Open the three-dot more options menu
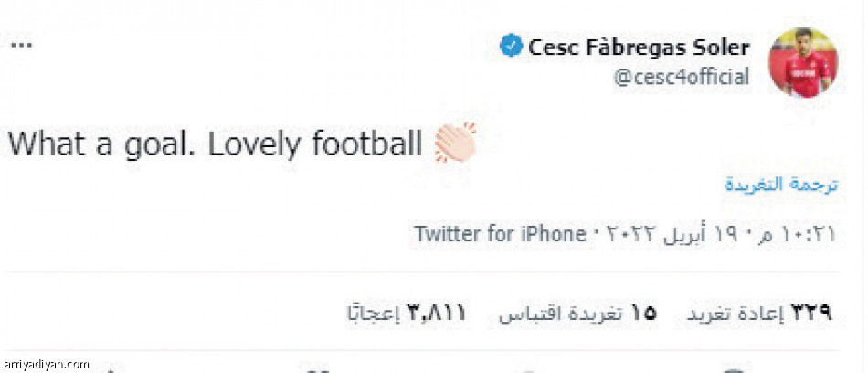 pyautogui.click(x=21, y=45)
